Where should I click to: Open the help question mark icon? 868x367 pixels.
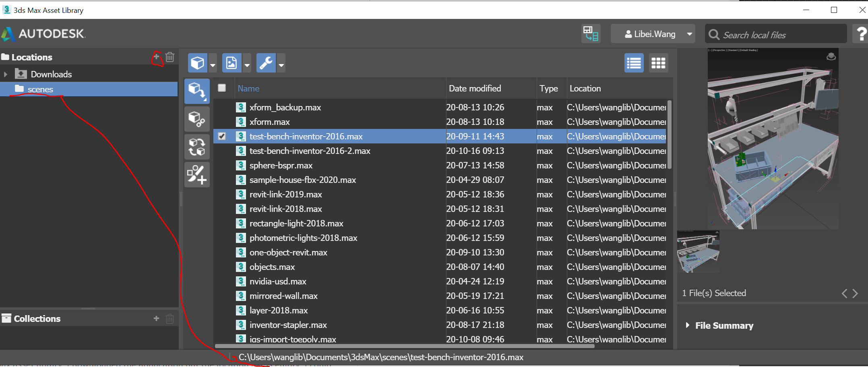click(x=861, y=34)
